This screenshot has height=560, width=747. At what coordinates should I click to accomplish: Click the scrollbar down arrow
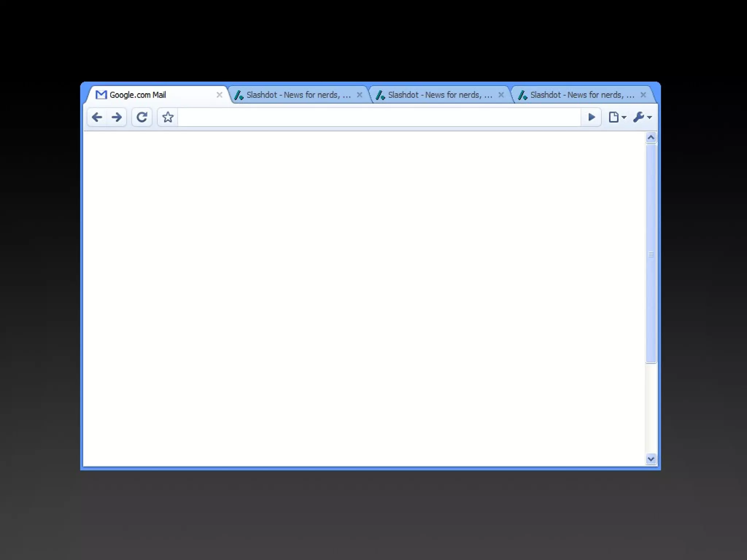pyautogui.click(x=651, y=459)
